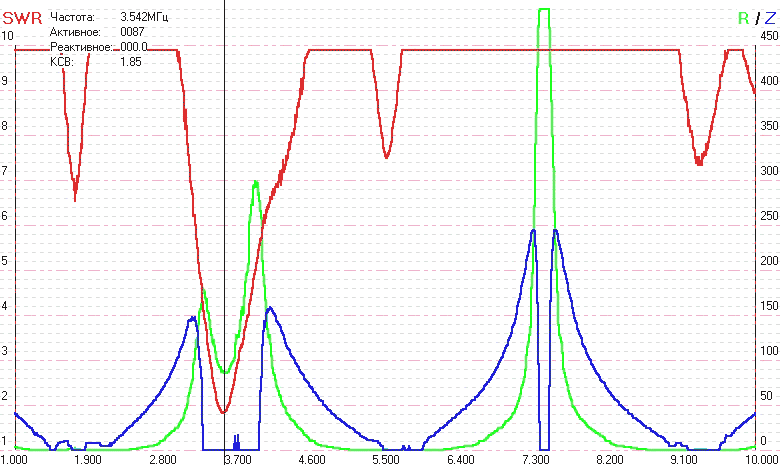Viewport: 780px width, 465px height.
Task: Click the 300 impedance scale label
Action: [769, 171]
